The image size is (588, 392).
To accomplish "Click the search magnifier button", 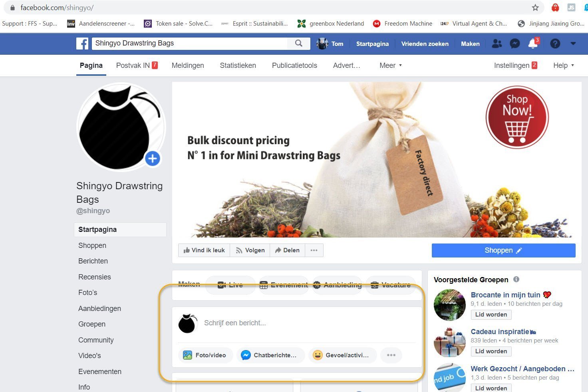I will tap(299, 44).
